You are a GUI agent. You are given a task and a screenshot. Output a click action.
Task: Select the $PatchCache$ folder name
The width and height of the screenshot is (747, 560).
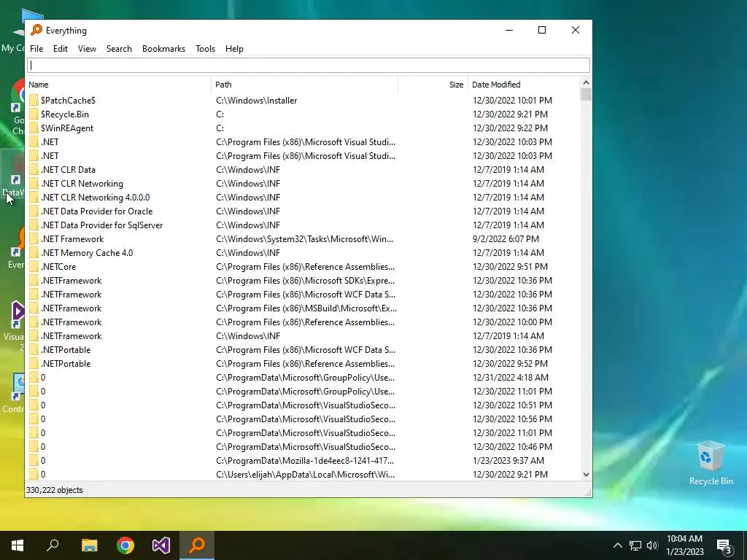click(68, 101)
